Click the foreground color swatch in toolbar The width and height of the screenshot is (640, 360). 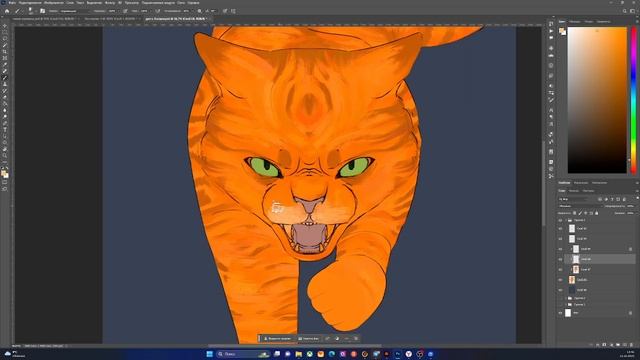(x=4, y=173)
